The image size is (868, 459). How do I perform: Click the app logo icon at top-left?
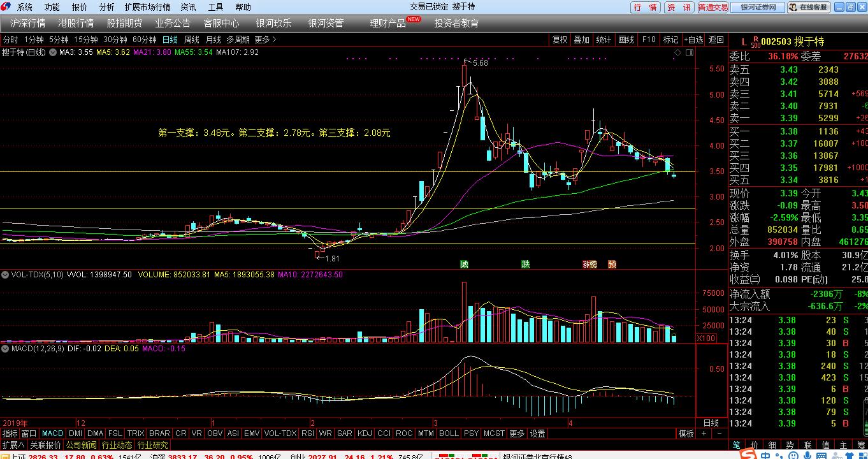click(x=6, y=7)
